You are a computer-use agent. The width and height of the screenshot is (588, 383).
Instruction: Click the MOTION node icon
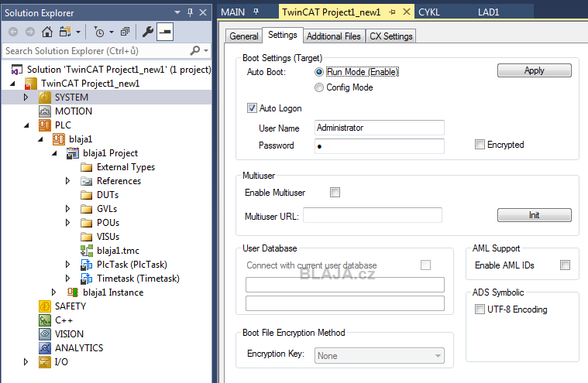pos(45,111)
